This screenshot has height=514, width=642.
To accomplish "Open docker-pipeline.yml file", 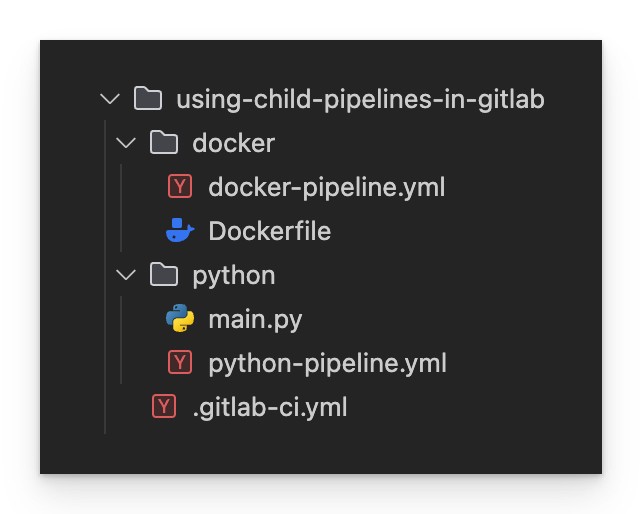I will tap(327, 187).
